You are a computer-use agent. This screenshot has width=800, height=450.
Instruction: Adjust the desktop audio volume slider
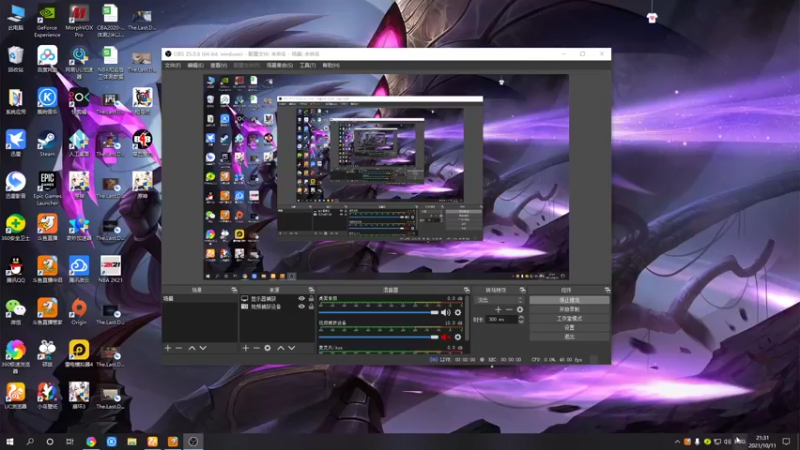(379, 312)
